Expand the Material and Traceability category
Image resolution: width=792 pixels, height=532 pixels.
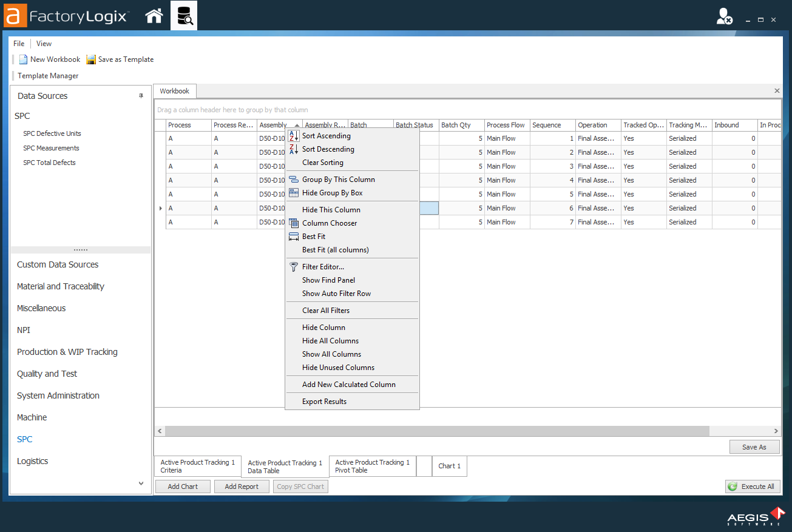point(60,286)
